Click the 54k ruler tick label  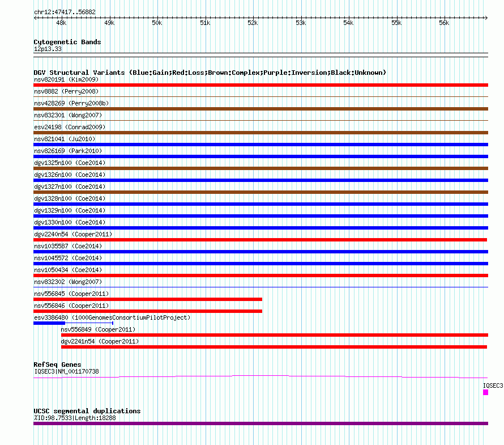click(x=348, y=23)
